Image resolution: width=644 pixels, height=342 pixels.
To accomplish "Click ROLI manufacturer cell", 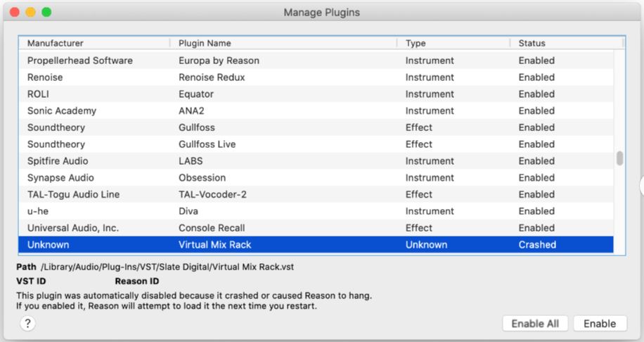I will tap(38, 94).
